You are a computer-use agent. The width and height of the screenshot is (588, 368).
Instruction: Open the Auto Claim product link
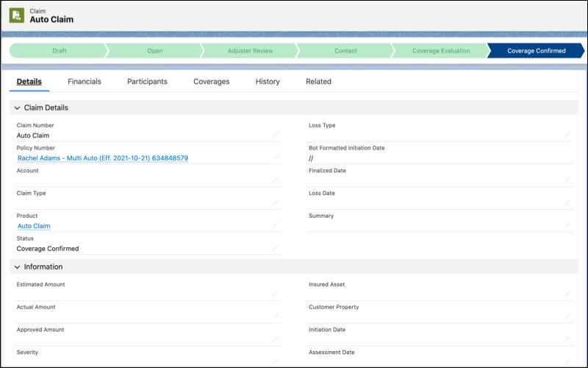(34, 226)
